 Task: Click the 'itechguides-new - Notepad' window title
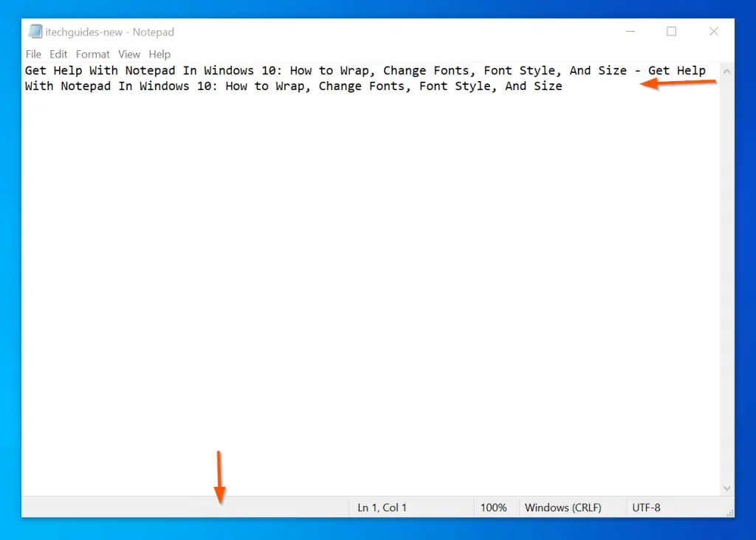coord(109,32)
